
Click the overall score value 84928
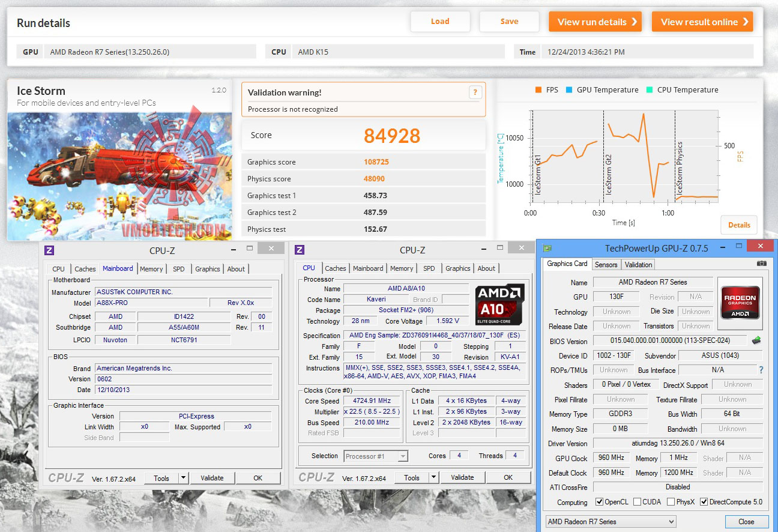[392, 136]
